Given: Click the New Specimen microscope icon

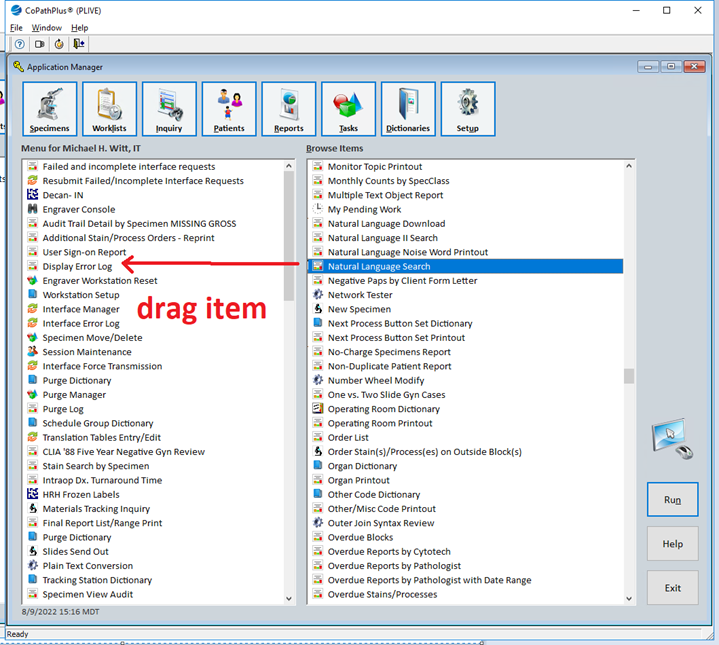Looking at the screenshot, I should (x=318, y=309).
